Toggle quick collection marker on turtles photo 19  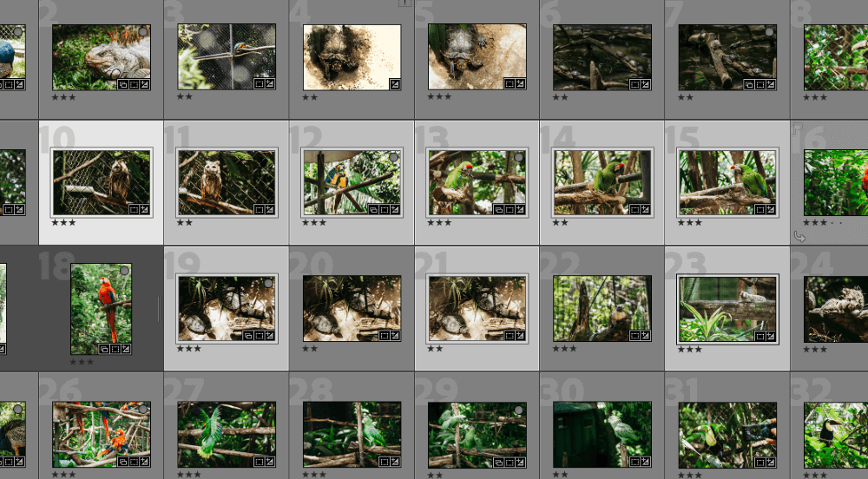[268, 283]
